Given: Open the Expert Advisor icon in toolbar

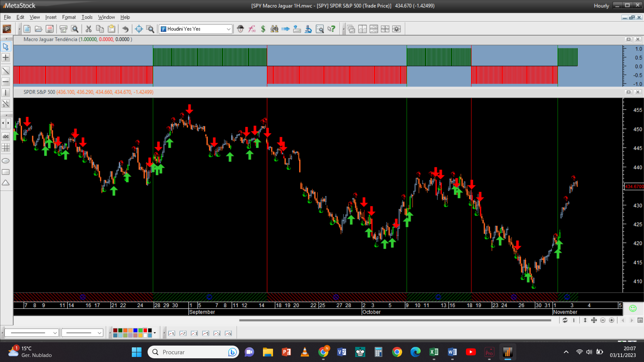Looking at the screenshot, I should coord(240,29).
